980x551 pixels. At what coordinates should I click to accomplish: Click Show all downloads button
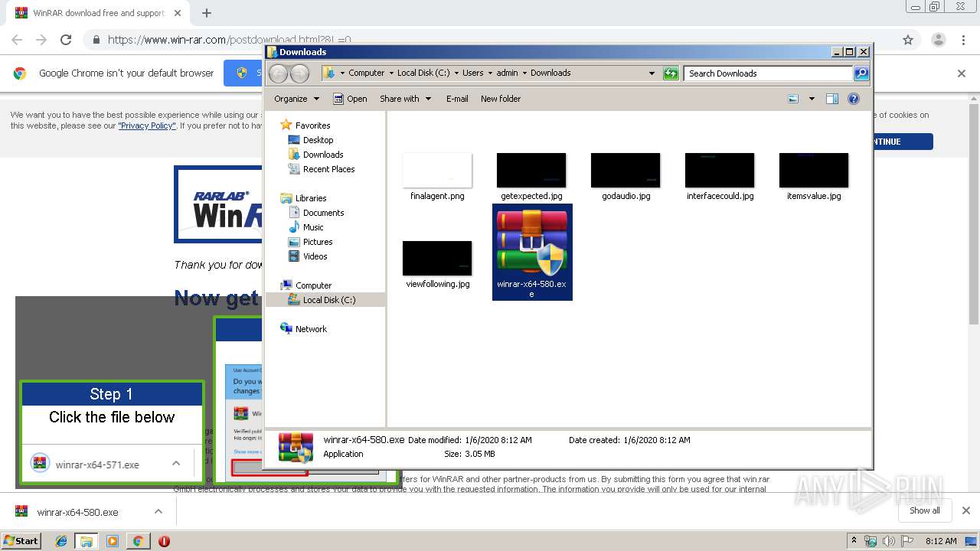tap(924, 510)
